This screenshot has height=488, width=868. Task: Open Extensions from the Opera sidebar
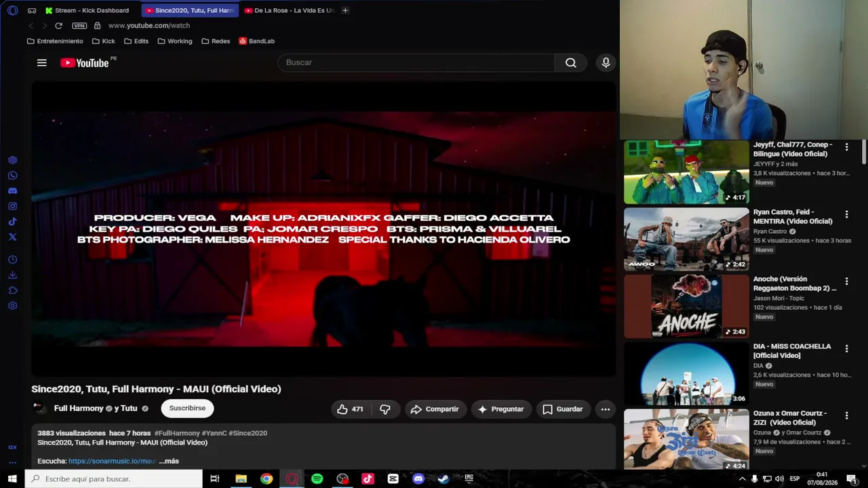click(12, 290)
